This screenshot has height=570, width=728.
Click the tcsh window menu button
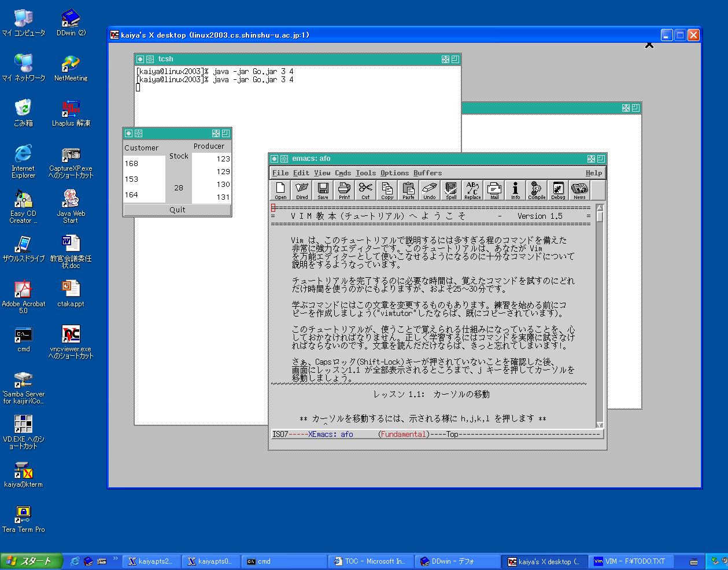point(140,59)
